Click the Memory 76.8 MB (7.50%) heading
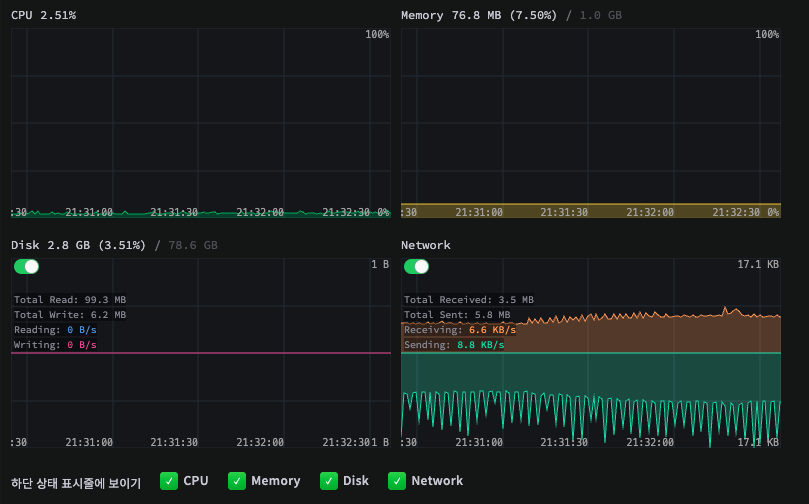 point(479,15)
